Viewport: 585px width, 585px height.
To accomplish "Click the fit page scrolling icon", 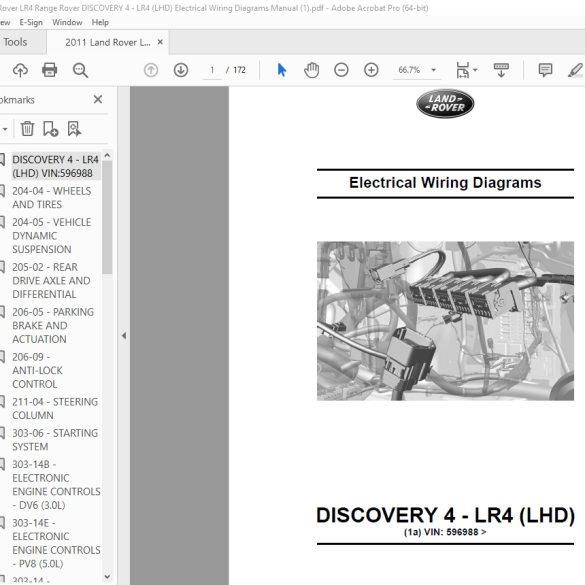I will (463, 70).
